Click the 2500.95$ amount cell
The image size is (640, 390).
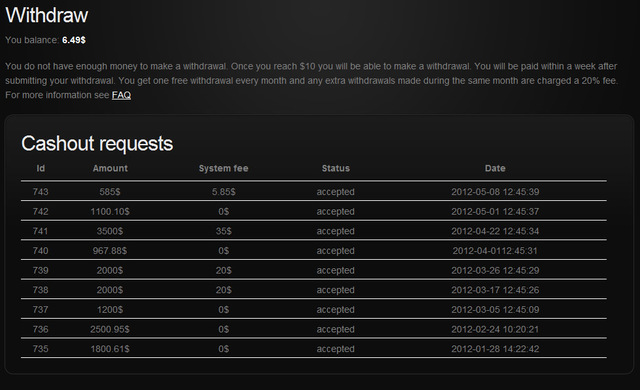tap(110, 329)
